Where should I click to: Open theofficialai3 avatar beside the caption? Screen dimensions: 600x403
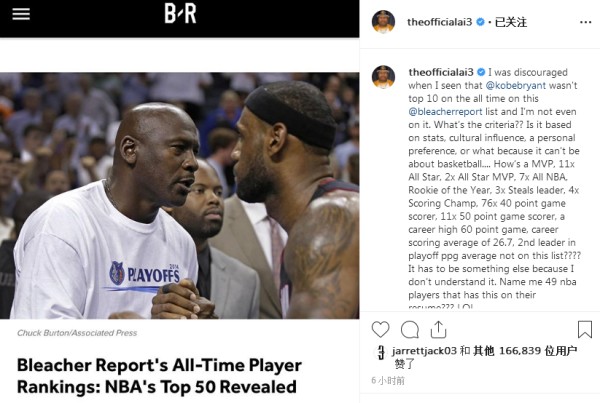click(383, 77)
